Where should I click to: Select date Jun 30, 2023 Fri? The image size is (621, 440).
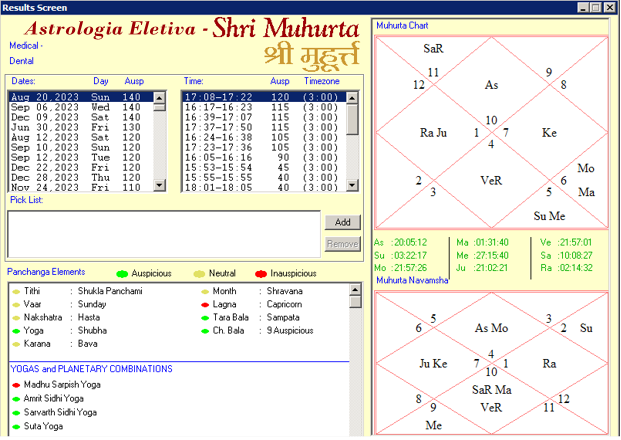point(81,127)
